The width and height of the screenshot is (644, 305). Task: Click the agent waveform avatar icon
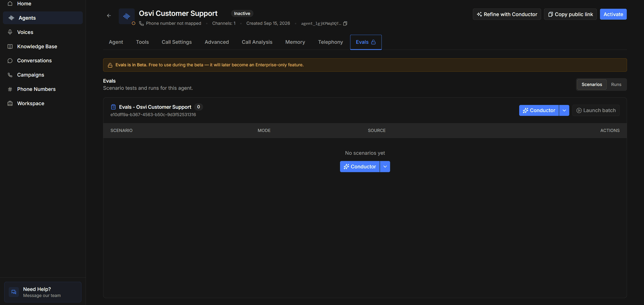tap(126, 16)
